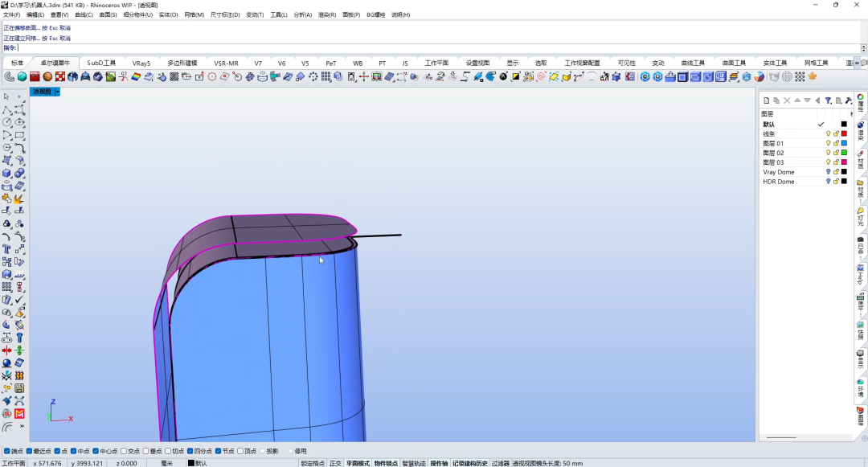Click the red spiral icon in top toolbar
The width and height of the screenshot is (868, 467).
542,77
